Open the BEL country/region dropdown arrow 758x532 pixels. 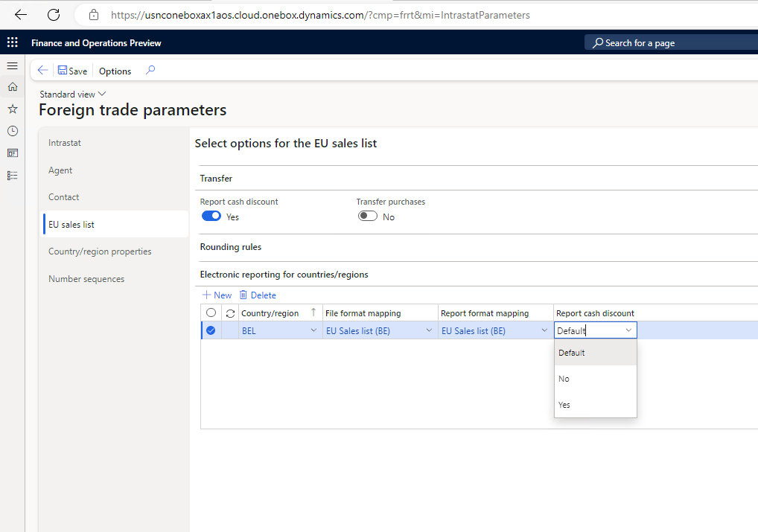[x=313, y=330]
